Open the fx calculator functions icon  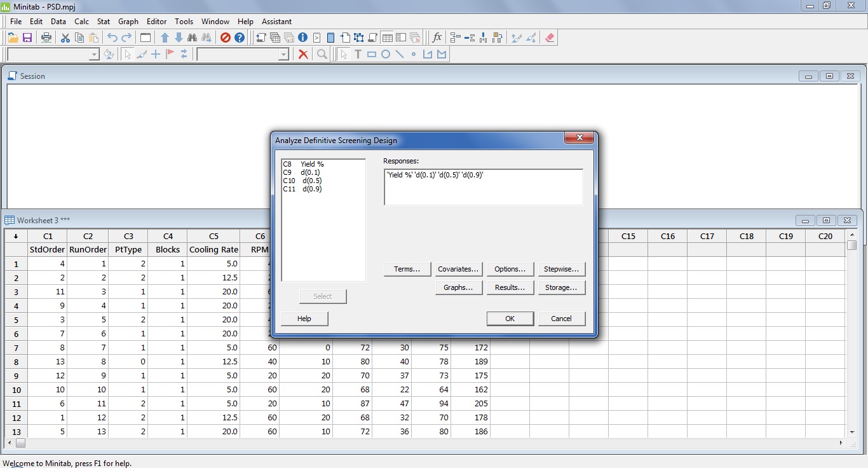point(437,38)
